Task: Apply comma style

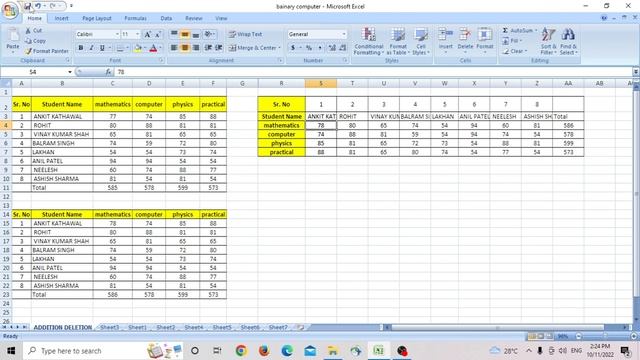Action: click(x=320, y=48)
